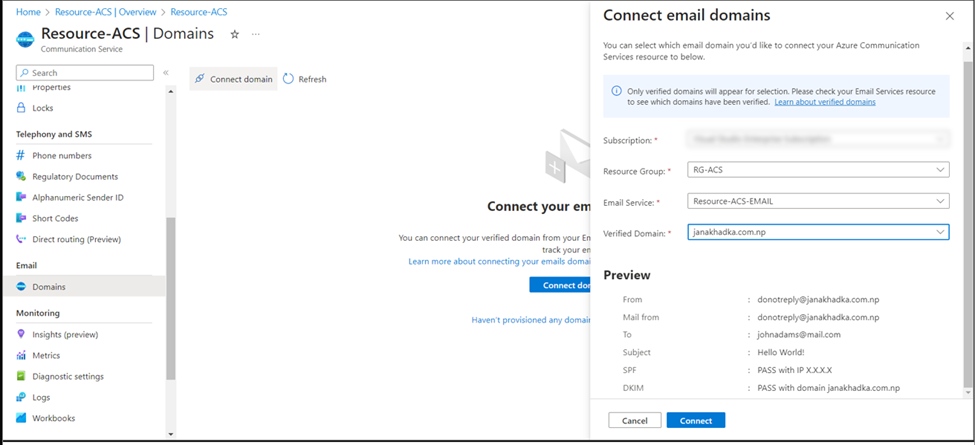Click the Properties sidebar icon
The width and height of the screenshot is (975, 445).
[21, 88]
